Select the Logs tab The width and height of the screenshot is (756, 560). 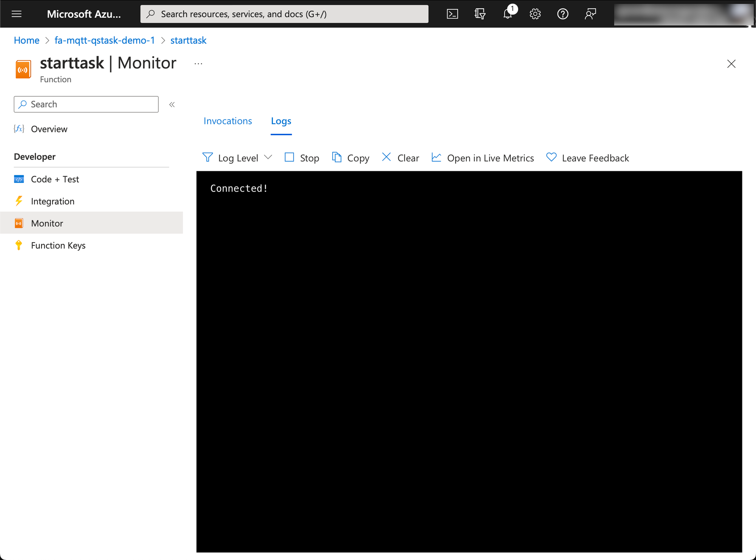[281, 121]
